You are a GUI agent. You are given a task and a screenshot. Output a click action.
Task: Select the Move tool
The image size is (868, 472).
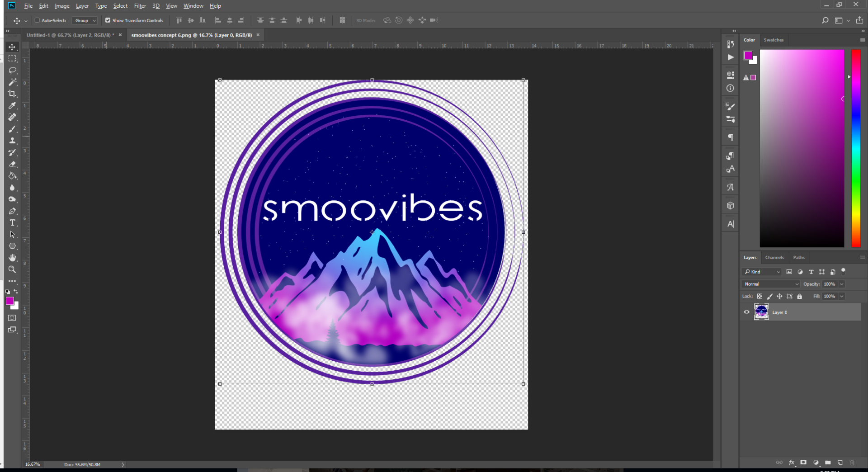tap(12, 46)
